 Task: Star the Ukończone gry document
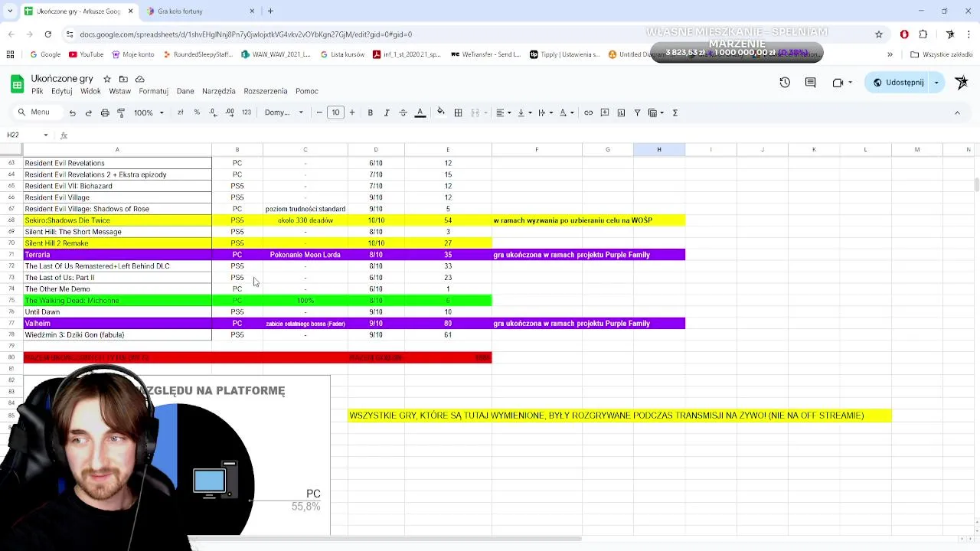[x=106, y=79]
